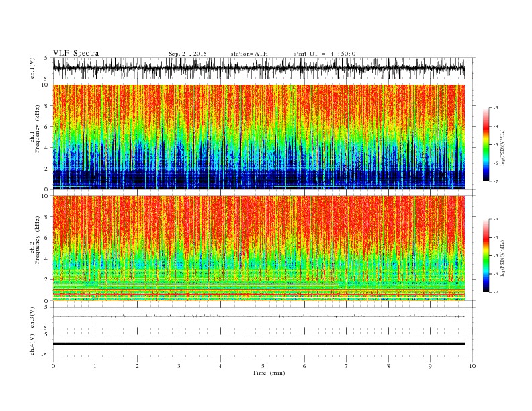Click the ch.2 "Frequency (kHz)" axis label
The height and width of the screenshot is (411, 532).
[37, 240]
